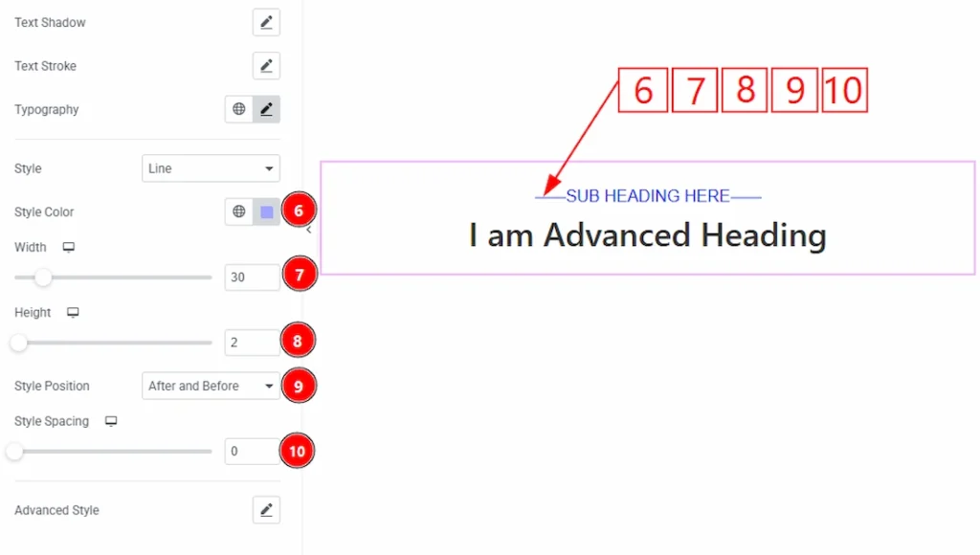This screenshot has width=980, height=555.
Task: Select the I am Advanced Heading title
Action: [648, 234]
